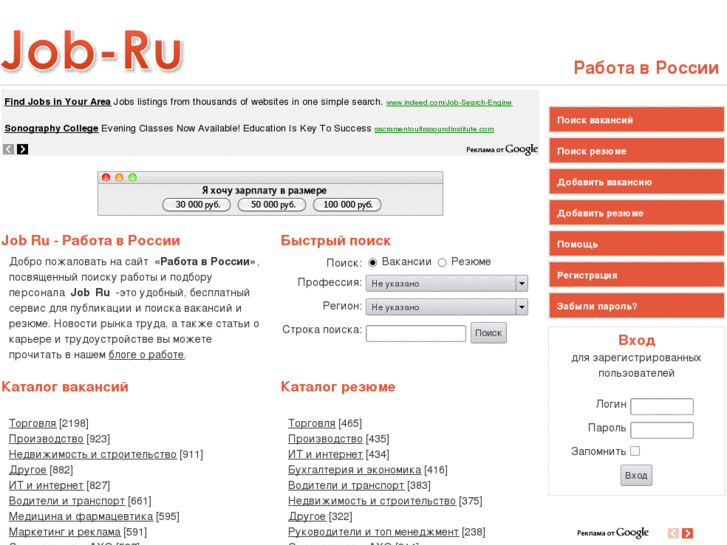Open Недвижимость и строительство in resume catalog
This screenshot has width=727, height=545.
click(372, 501)
